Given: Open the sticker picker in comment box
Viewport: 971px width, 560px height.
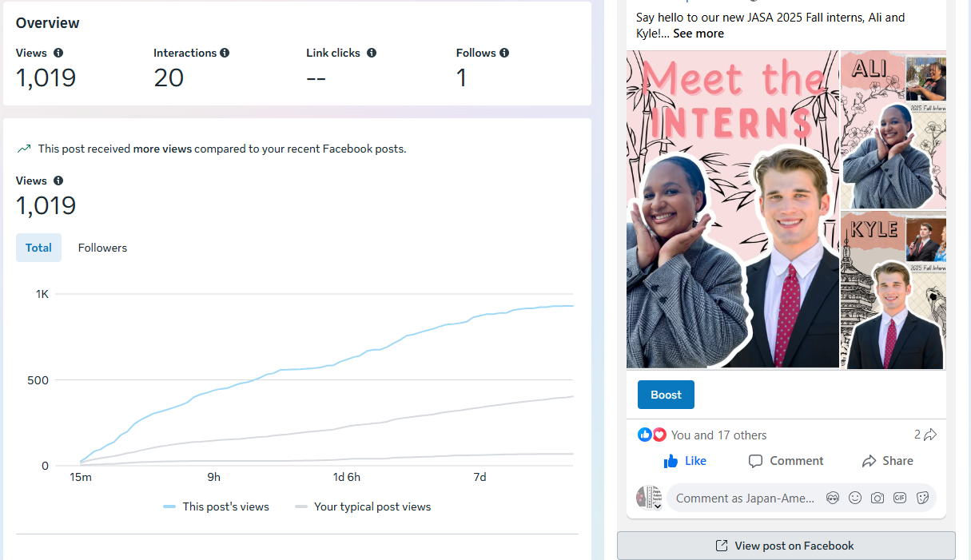Looking at the screenshot, I should point(922,498).
